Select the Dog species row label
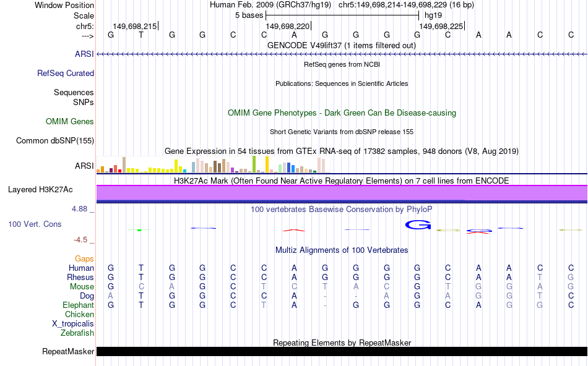 [87, 296]
